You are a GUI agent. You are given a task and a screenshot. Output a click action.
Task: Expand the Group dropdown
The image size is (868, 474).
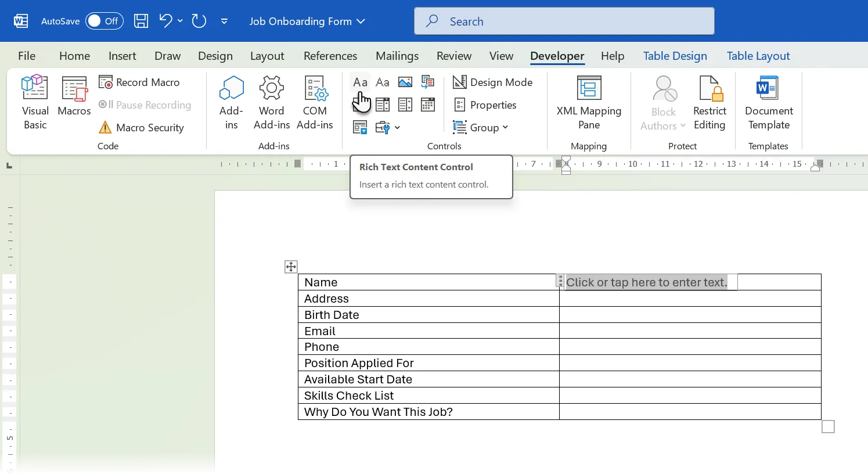(481, 128)
